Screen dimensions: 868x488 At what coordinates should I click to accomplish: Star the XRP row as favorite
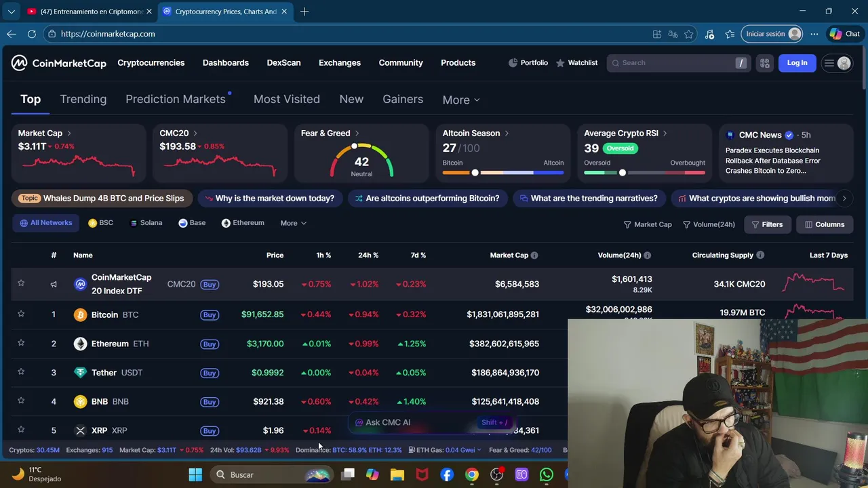coord(21,429)
